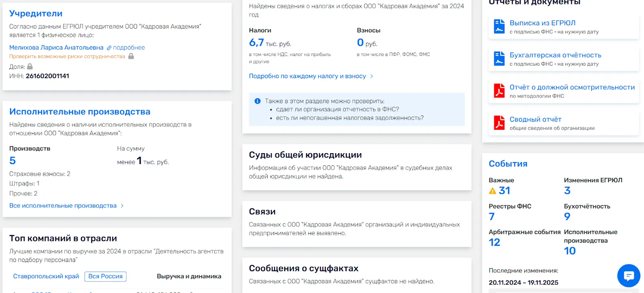Image resolution: width=644 pixels, height=293 pixels.
Task: Click the lock icon after risk check link
Action: click(x=131, y=56)
